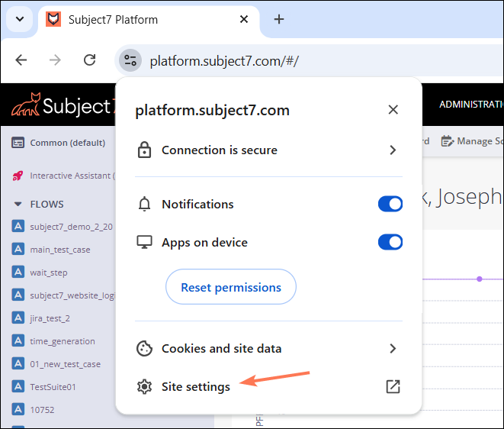This screenshot has width=504, height=429.
Task: Click the Subject7 fox logo
Action: 26,105
